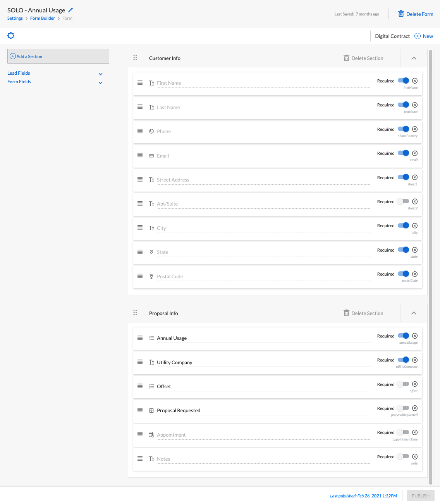The height and width of the screenshot is (504, 440).
Task: Click the drag handle of Proposal Info section
Action: point(135,313)
